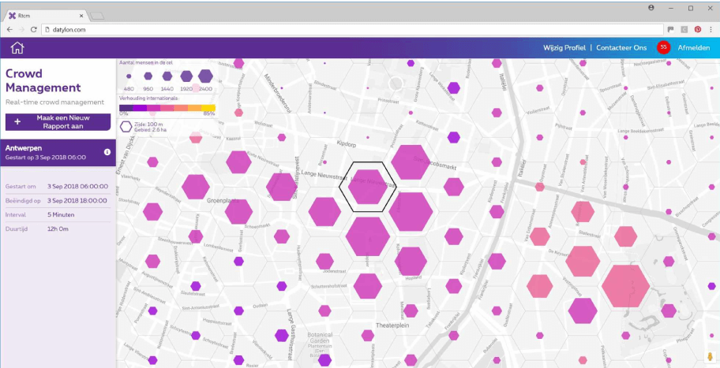Click the 960 legend hexagon

(x=148, y=76)
